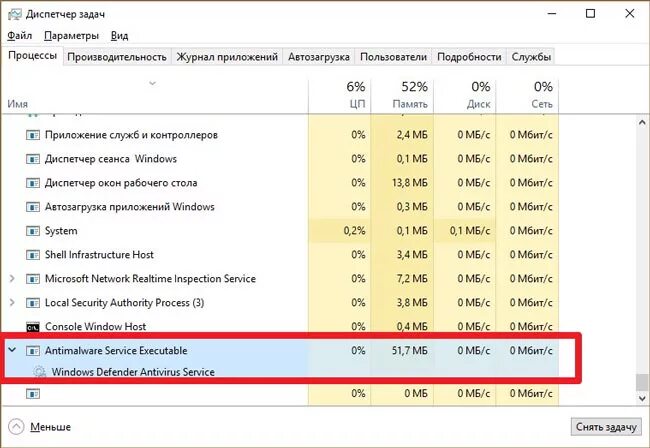Click gear icon of Windows Defender Antivirus Service
Viewport: 650px width, 448px height.
click(39, 372)
